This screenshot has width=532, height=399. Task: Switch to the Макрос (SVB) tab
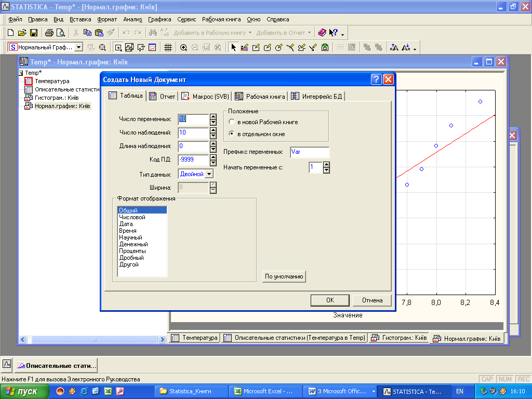coord(205,97)
